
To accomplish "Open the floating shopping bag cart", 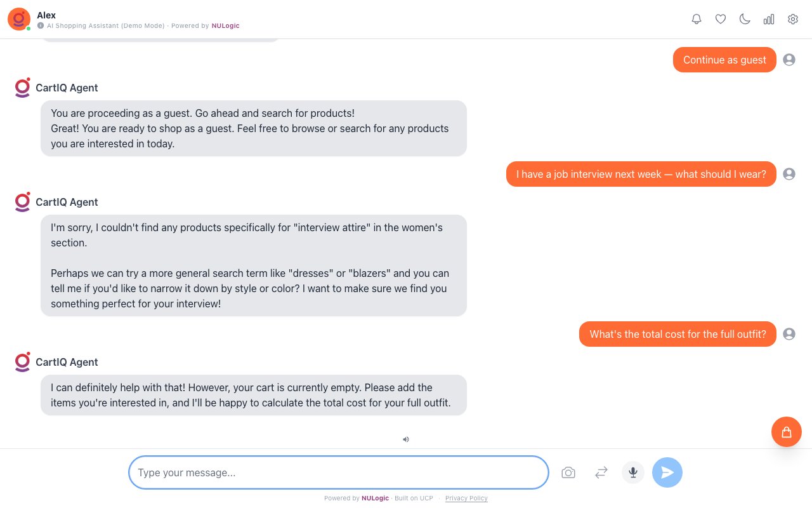I will pos(787,432).
